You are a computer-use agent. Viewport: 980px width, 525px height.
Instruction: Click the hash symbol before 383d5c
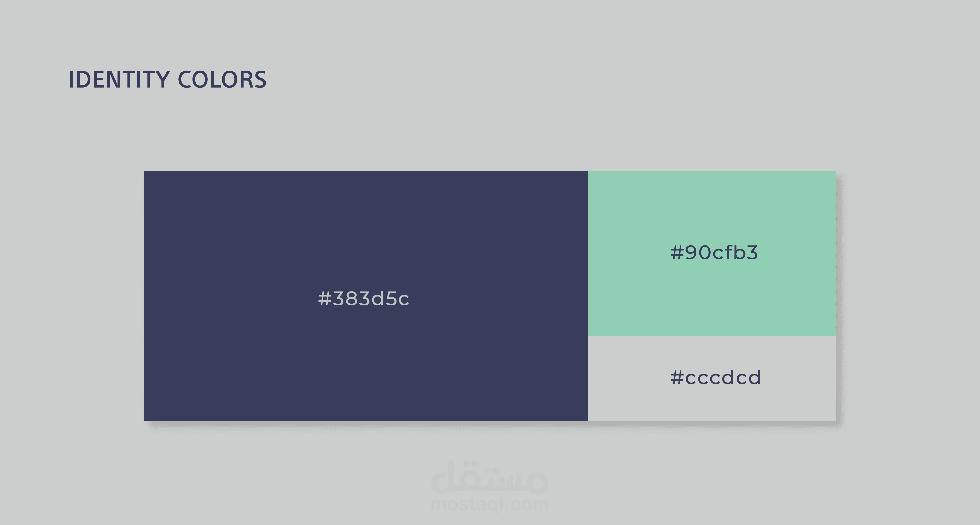tap(325, 299)
